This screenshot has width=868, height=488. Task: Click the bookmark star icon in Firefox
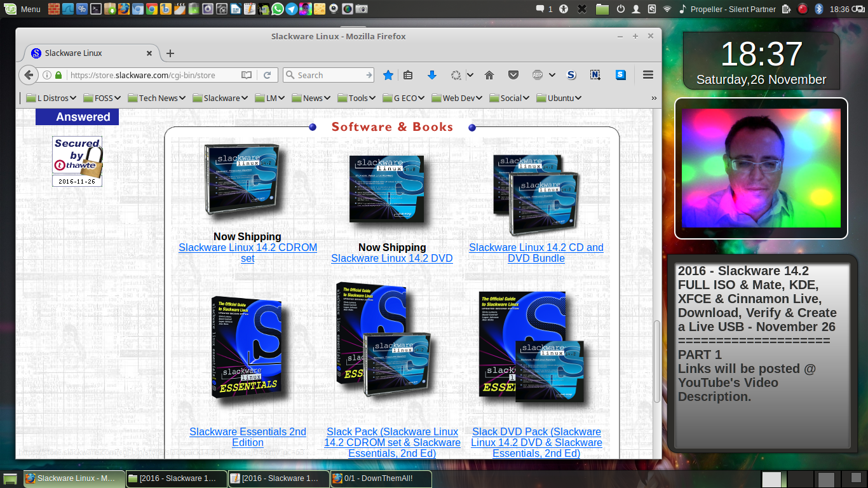[x=388, y=75]
